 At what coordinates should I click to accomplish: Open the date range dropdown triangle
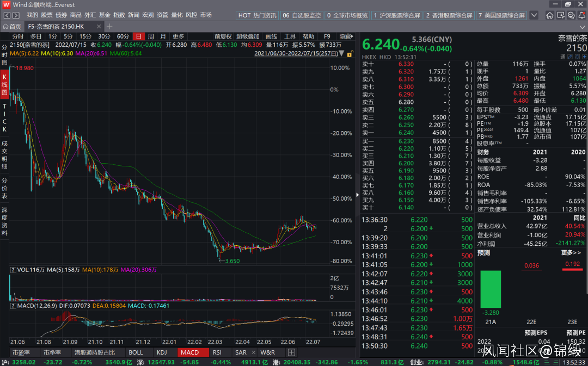(341, 54)
